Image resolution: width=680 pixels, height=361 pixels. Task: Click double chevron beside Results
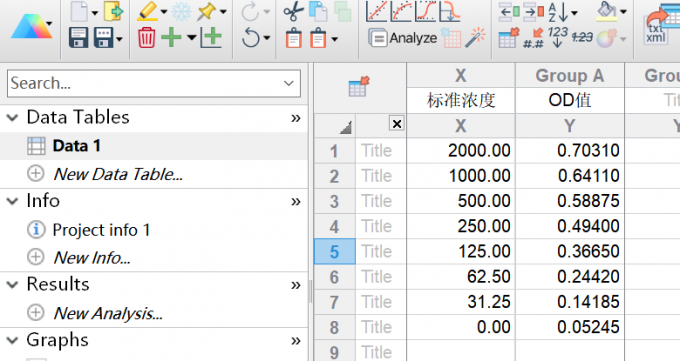click(296, 286)
